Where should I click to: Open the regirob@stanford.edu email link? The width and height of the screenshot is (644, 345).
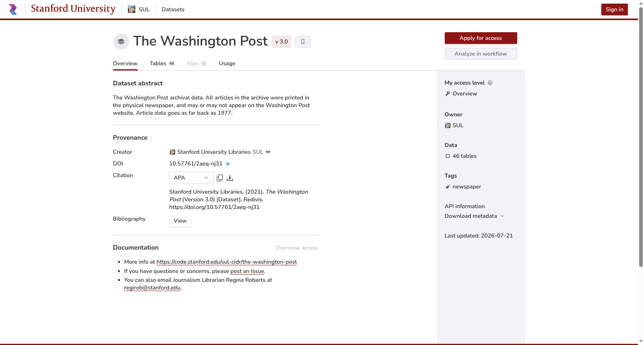coord(152,287)
